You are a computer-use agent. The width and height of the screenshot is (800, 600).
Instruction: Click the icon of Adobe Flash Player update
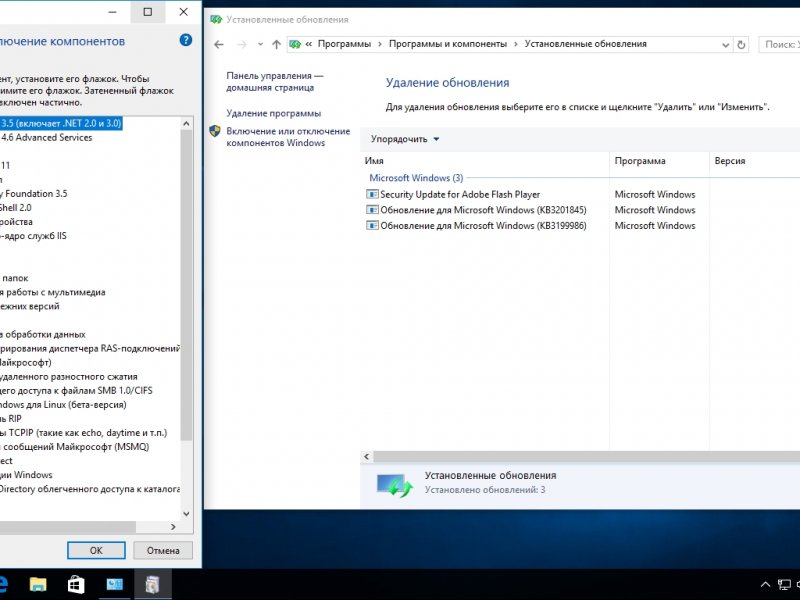pos(372,194)
